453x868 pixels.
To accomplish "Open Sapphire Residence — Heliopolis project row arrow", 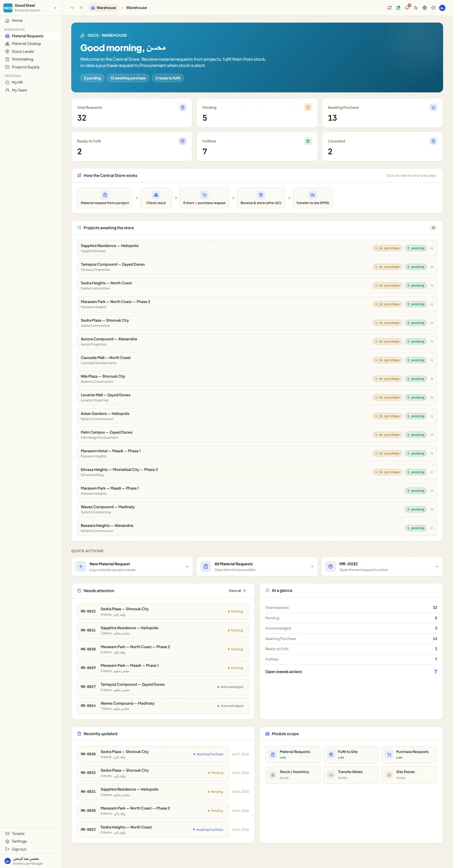I will coord(431,248).
